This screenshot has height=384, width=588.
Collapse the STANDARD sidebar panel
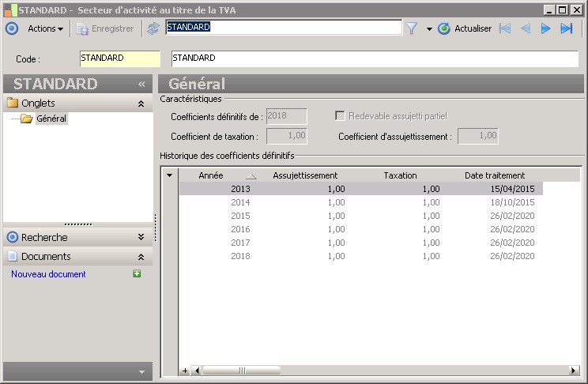click(141, 85)
